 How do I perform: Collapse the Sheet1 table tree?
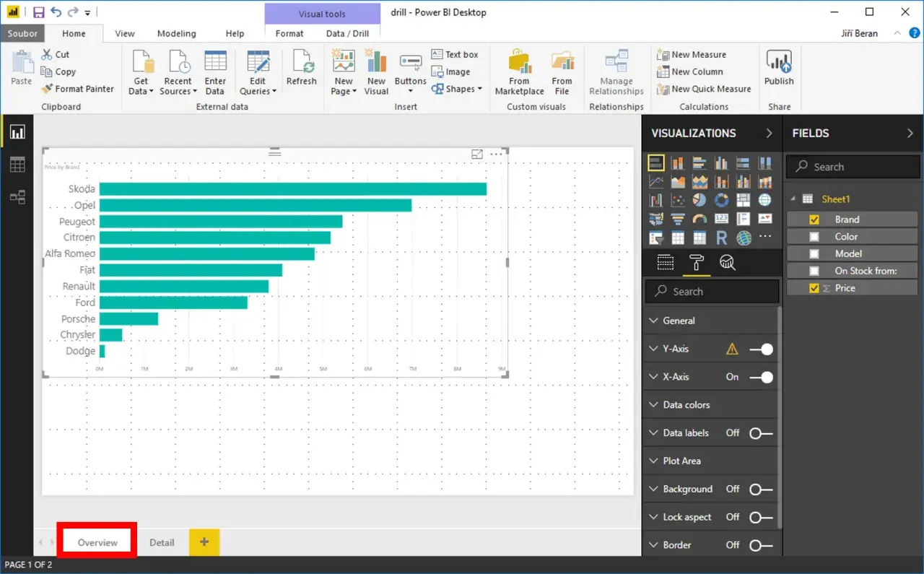click(794, 199)
